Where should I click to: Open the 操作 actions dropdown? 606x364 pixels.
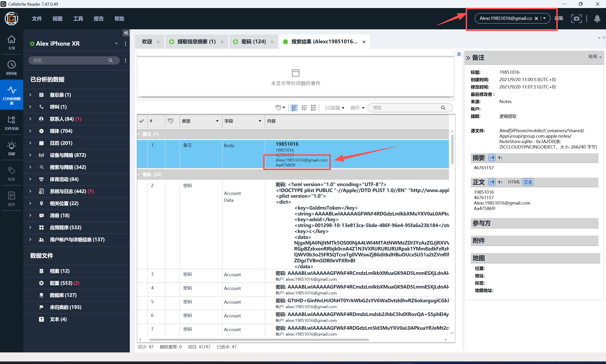pos(357,108)
